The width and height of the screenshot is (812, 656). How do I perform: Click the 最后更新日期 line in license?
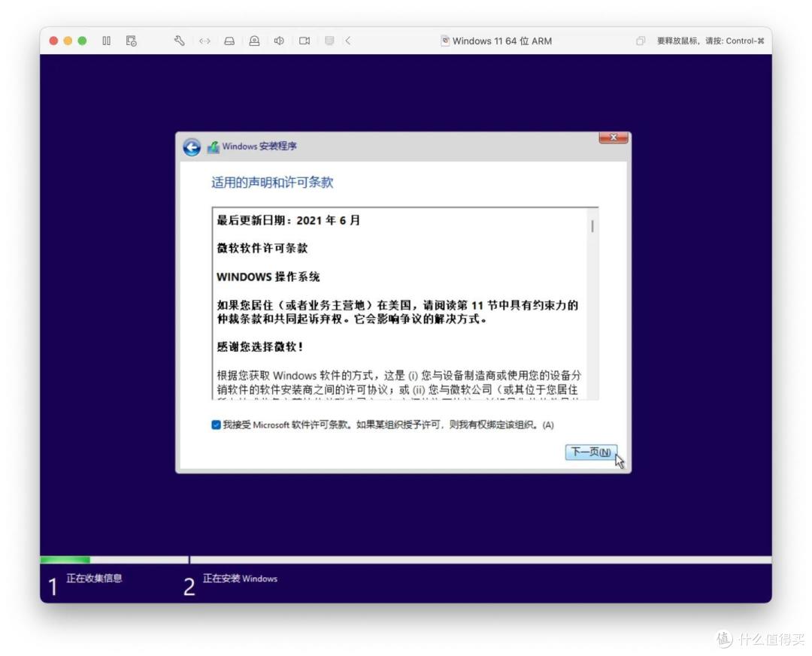click(x=289, y=220)
